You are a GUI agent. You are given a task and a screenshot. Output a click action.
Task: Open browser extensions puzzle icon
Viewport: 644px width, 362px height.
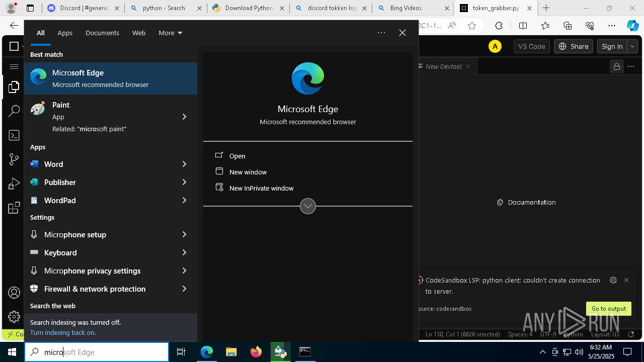pyautogui.click(x=499, y=26)
